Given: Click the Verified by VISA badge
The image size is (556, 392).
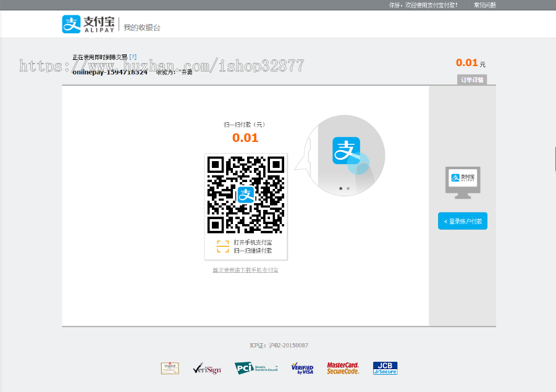Looking at the screenshot, I should (x=302, y=369).
